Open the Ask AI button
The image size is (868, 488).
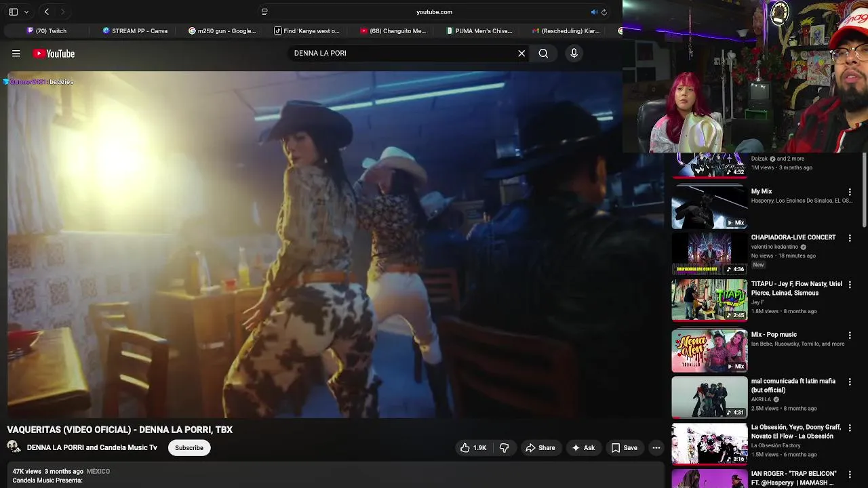point(583,448)
